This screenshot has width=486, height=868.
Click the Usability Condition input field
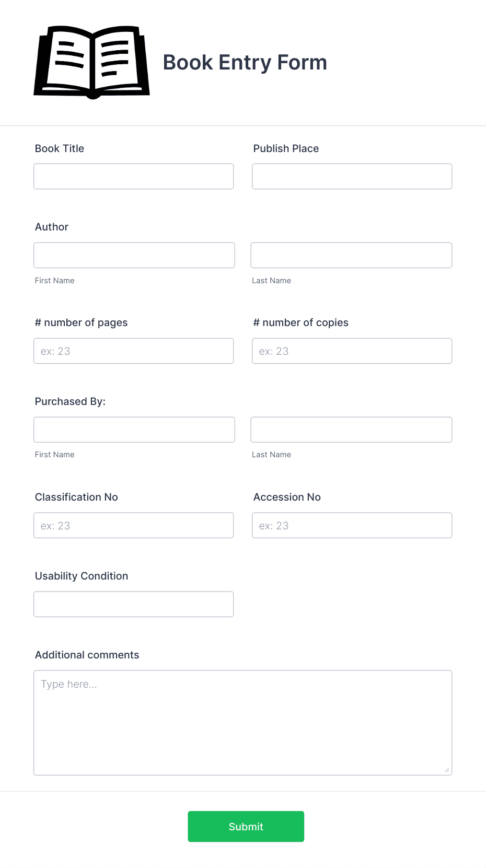coord(133,604)
